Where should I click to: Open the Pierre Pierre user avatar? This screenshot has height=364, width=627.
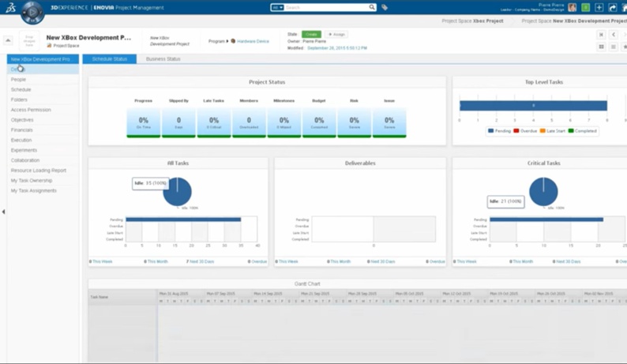click(573, 8)
